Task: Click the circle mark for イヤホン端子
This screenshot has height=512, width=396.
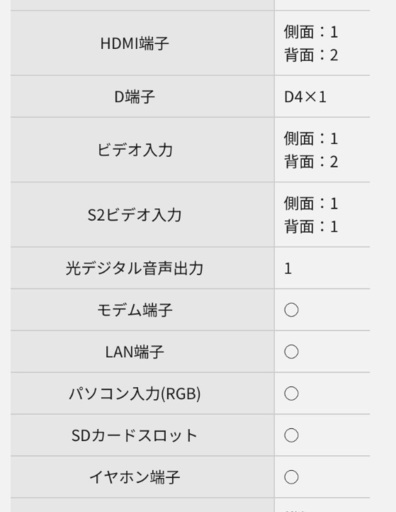Action: click(291, 477)
